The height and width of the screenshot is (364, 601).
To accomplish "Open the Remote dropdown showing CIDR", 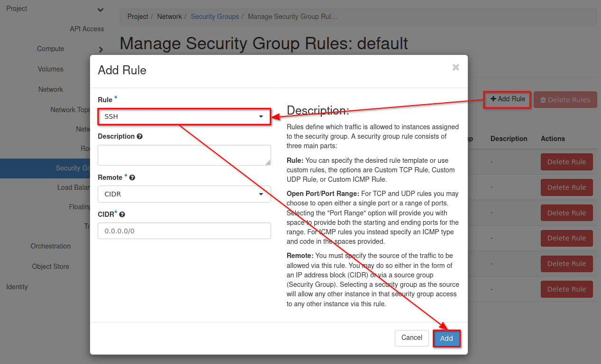I will pyautogui.click(x=184, y=194).
